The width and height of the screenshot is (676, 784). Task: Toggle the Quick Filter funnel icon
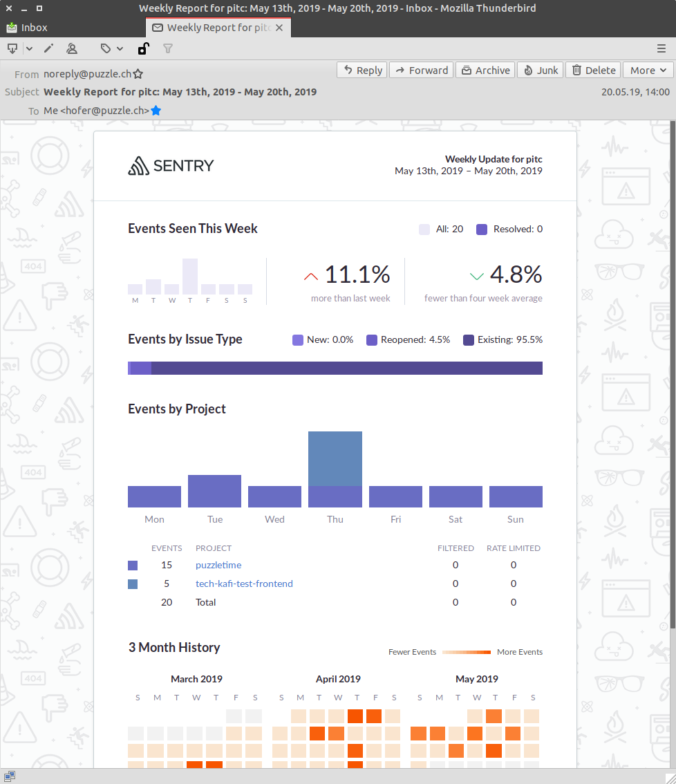[x=168, y=48]
